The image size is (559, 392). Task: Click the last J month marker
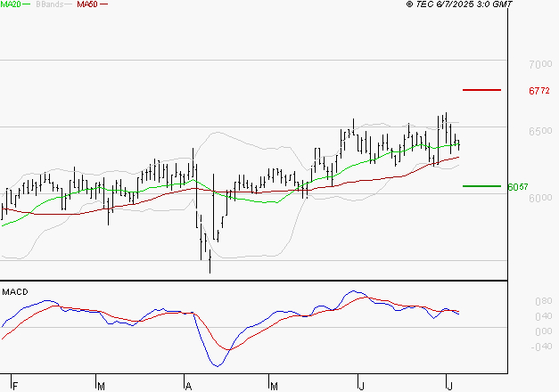(x=450, y=386)
